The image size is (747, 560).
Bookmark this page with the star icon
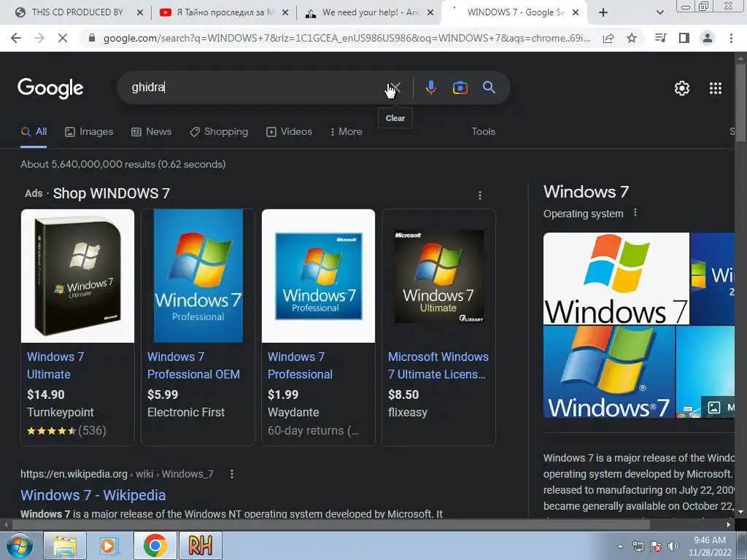coord(632,38)
